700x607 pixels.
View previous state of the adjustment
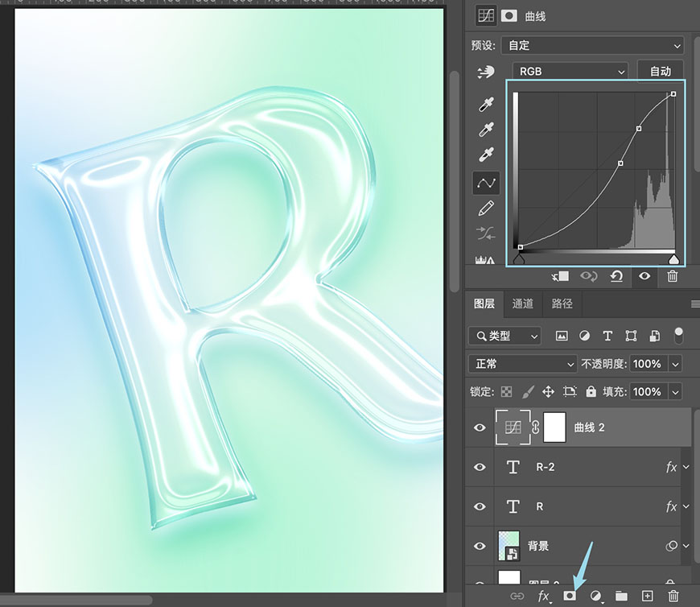tap(588, 276)
